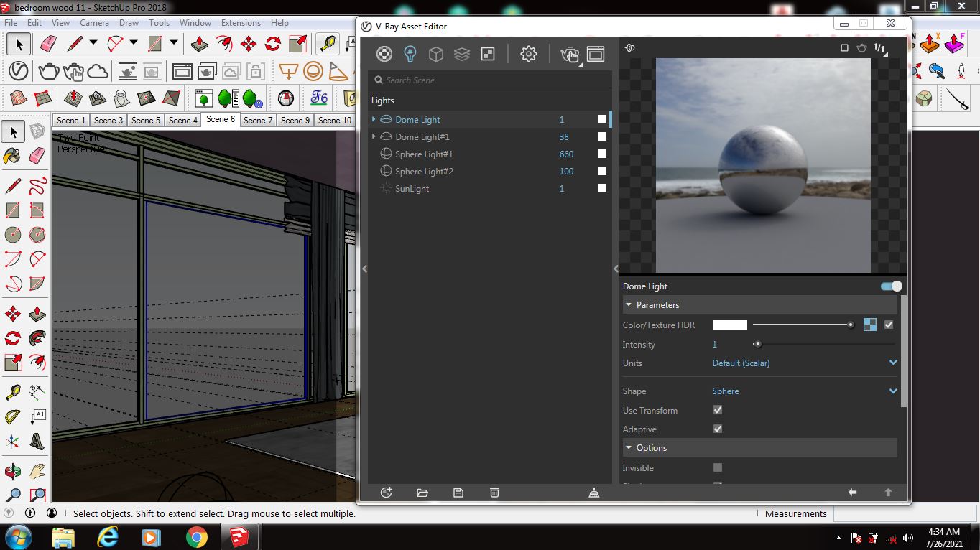Check the Invisible option
Viewport: 980px width, 550px height.
coord(718,467)
